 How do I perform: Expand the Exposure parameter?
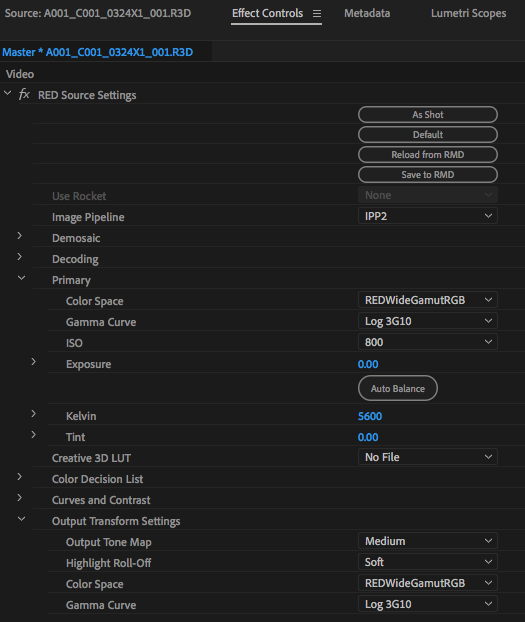(x=34, y=362)
